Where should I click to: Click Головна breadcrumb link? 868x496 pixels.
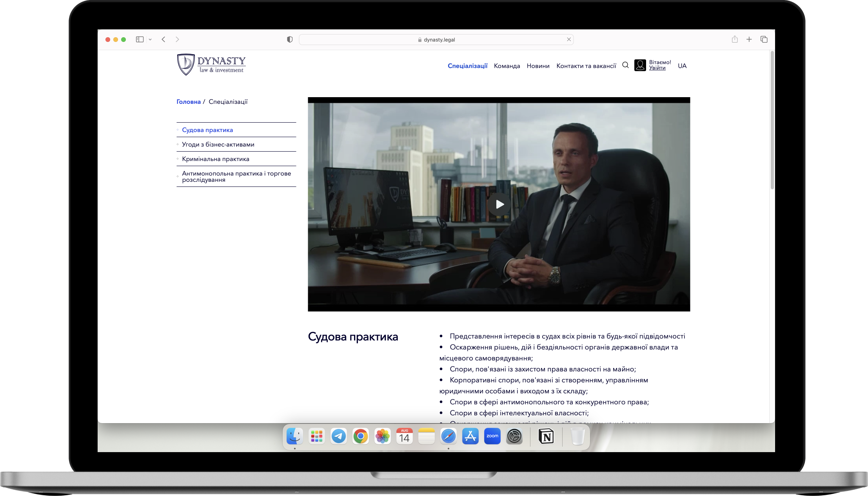(x=189, y=102)
